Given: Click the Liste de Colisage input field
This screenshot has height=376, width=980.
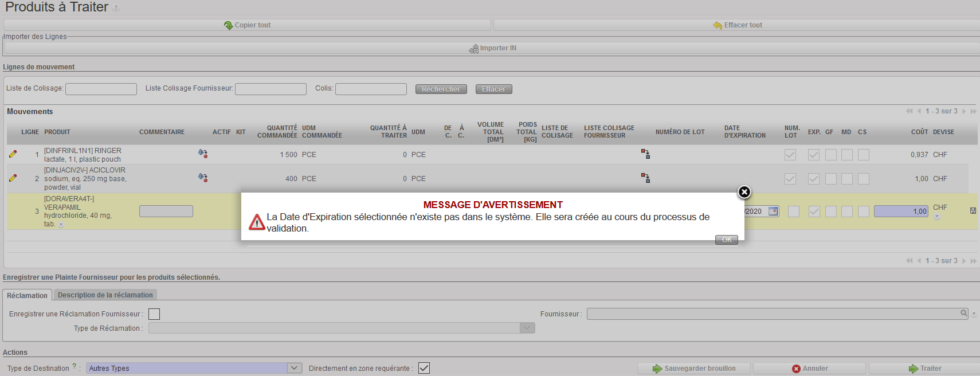Looking at the screenshot, I should coord(101,89).
